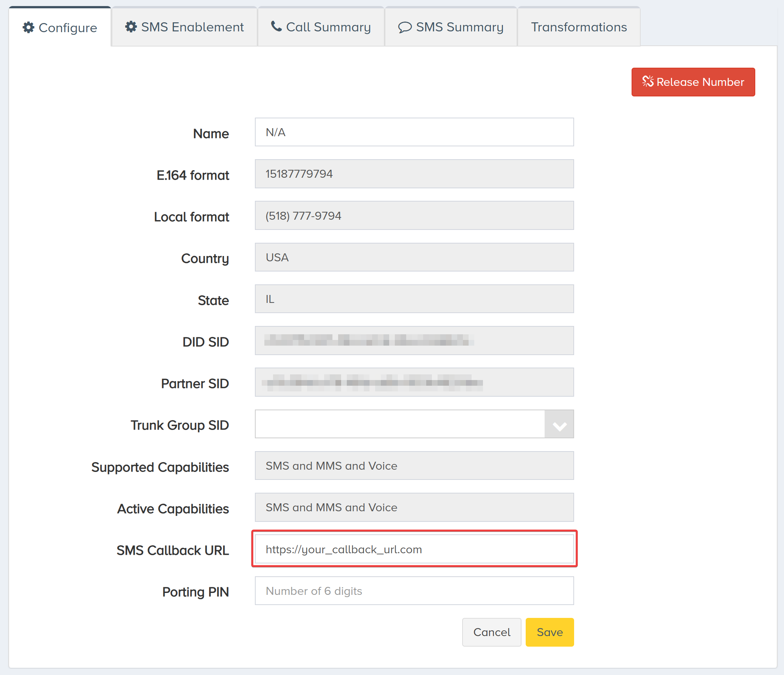Click the broken-link icon inside Release Number button
Screen dimensions: 784x675
648,82
